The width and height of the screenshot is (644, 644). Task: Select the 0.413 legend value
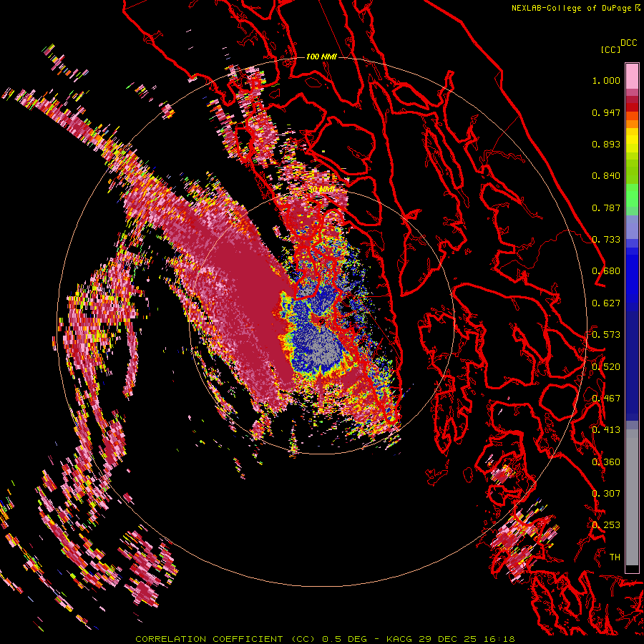(606, 430)
